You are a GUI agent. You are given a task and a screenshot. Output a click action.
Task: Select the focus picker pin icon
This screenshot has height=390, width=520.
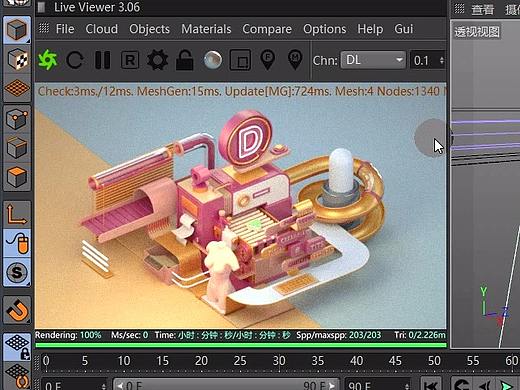(x=267, y=60)
